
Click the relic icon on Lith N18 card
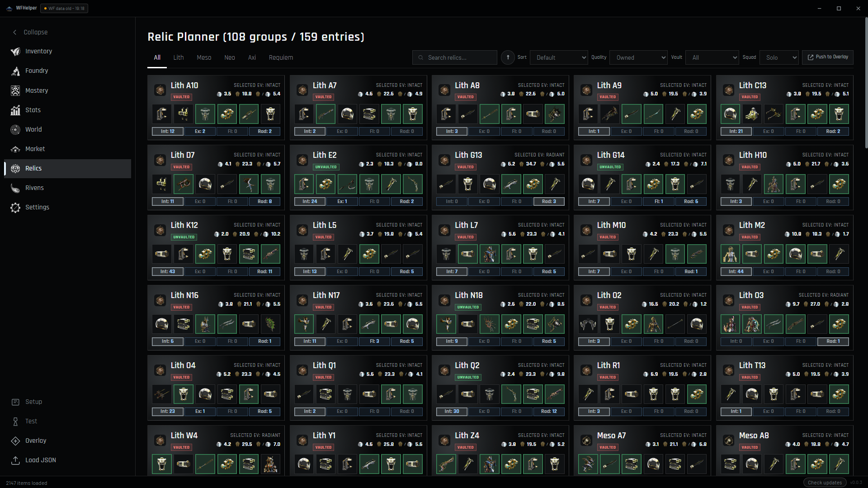(444, 300)
